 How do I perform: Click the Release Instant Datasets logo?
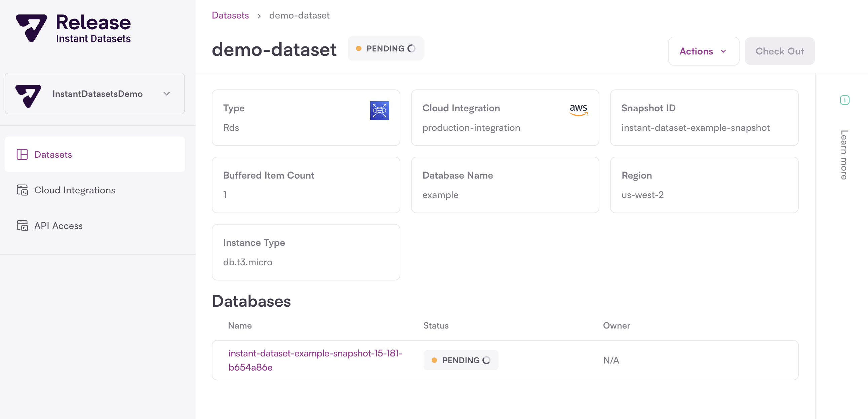coord(73,29)
